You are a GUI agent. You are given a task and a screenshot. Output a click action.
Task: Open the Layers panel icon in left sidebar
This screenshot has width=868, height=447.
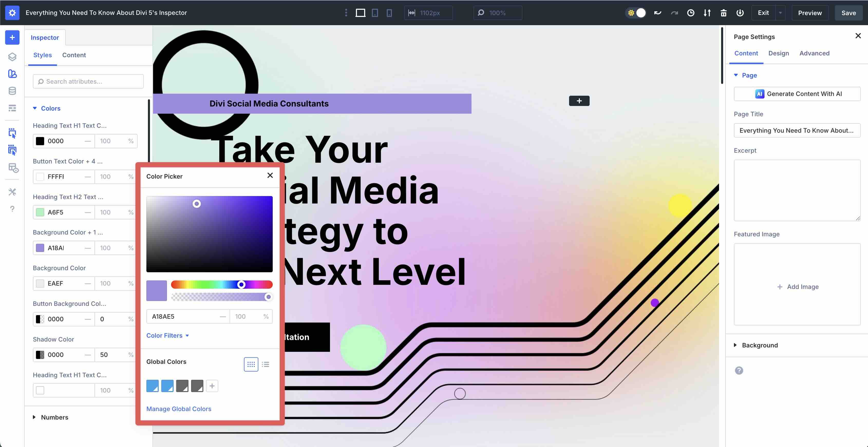click(12, 57)
